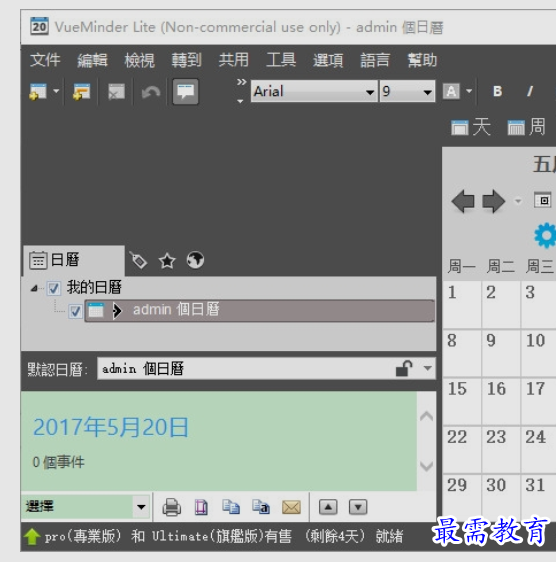Click the pro and Ultimate upgrade text
556x562 pixels.
168,537
